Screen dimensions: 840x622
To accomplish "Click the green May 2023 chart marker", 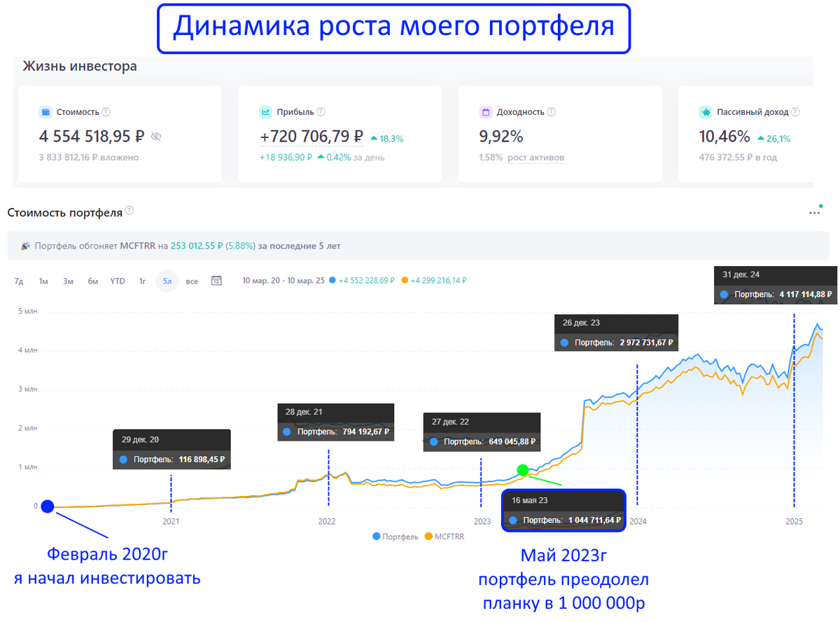I will pyautogui.click(x=522, y=470).
